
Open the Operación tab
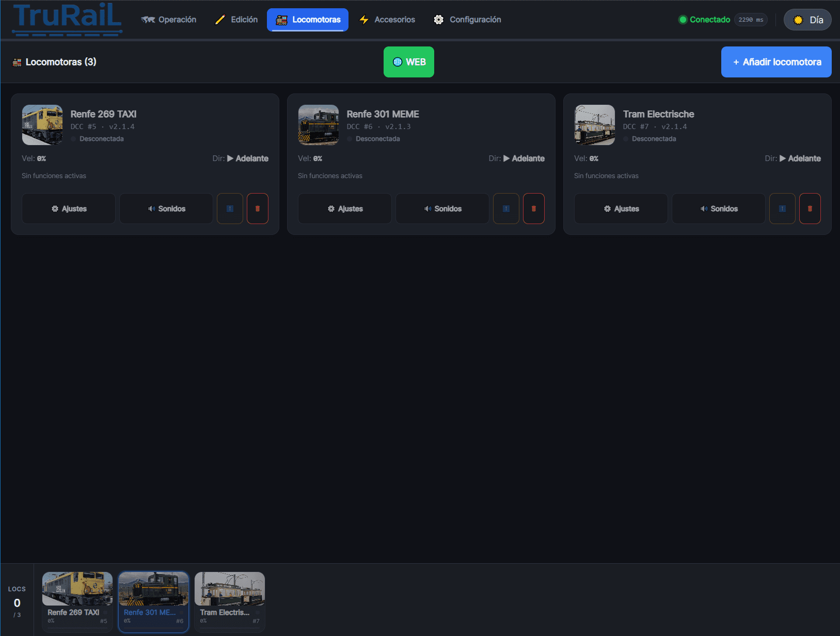[169, 20]
